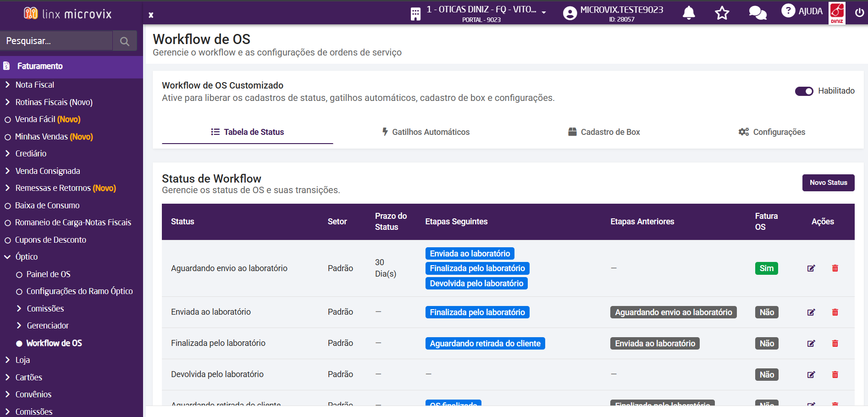Viewport: 868px width, 417px height.
Task: Edit the Aguardando envio ao laboratório status
Action: point(811,268)
